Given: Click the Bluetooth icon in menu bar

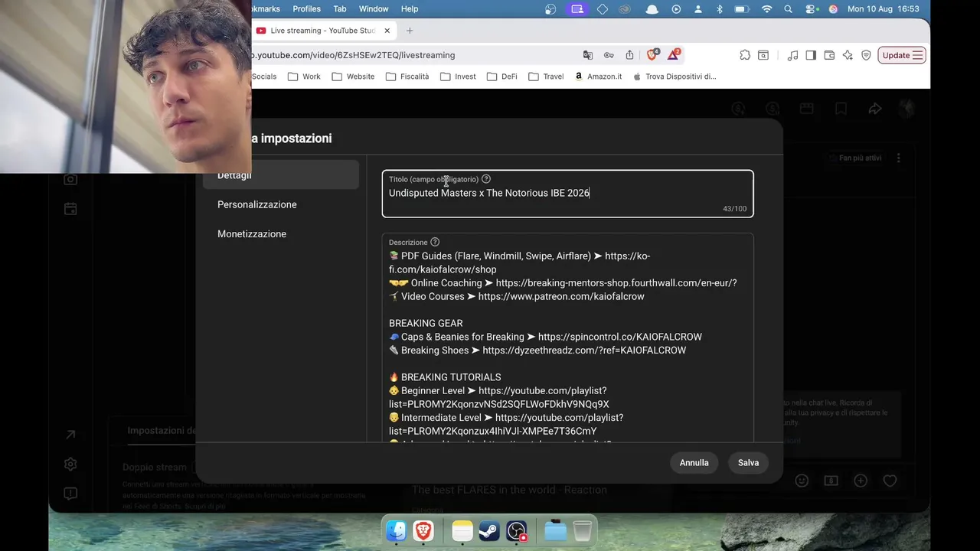Looking at the screenshot, I should point(719,9).
